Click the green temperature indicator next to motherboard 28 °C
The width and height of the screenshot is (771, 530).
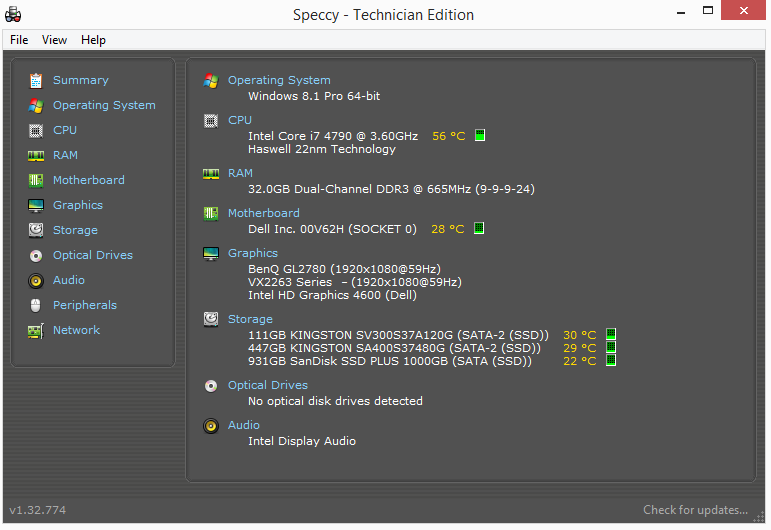point(479,228)
